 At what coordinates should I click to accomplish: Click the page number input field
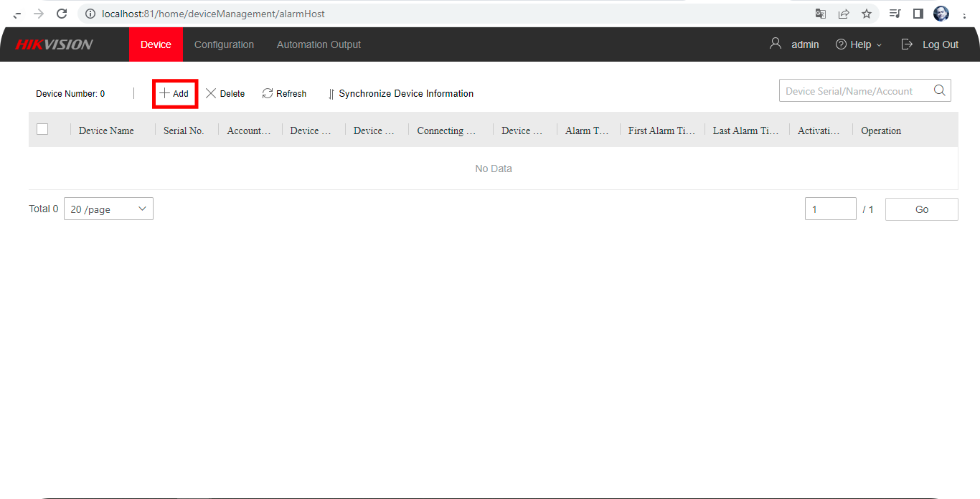[x=830, y=209]
